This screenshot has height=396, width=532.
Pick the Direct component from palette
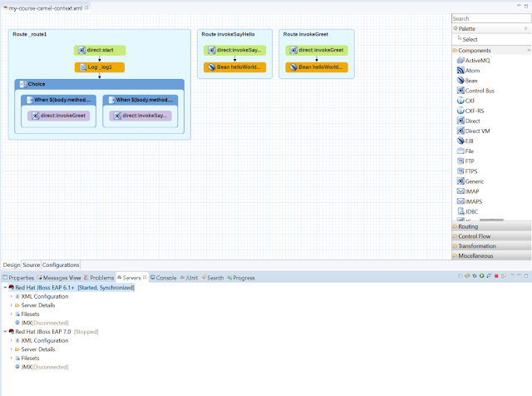point(468,121)
